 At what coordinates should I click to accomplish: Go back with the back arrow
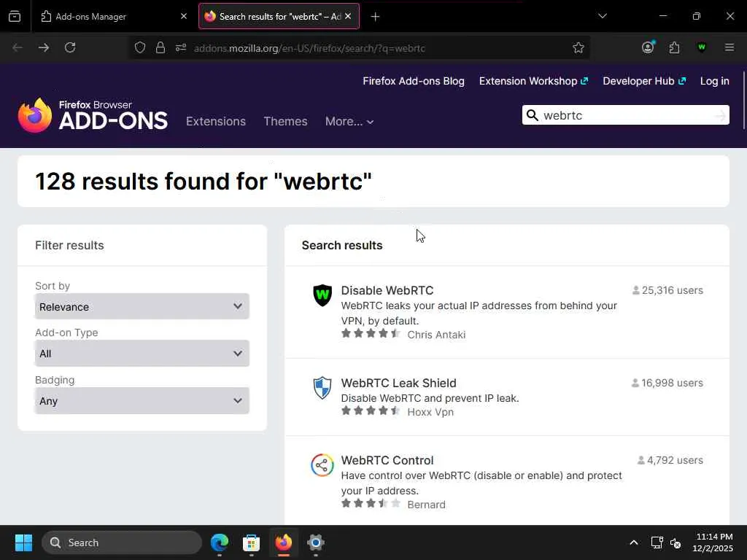(18, 47)
